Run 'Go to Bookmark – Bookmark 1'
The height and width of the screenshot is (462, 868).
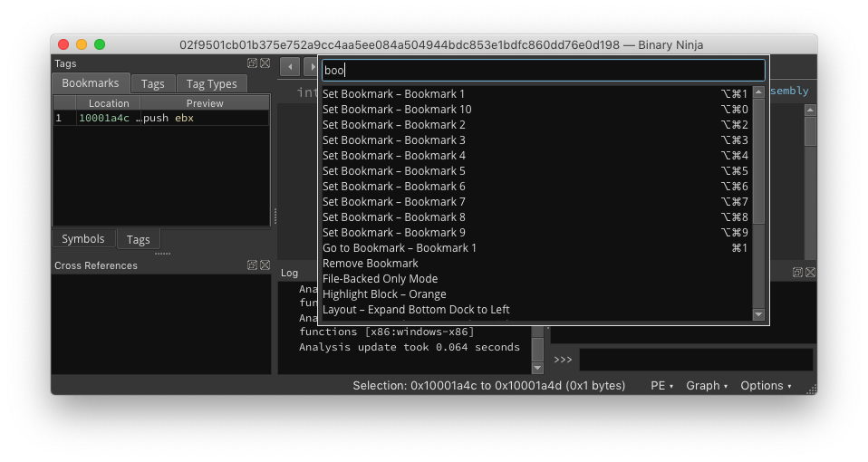coord(400,248)
